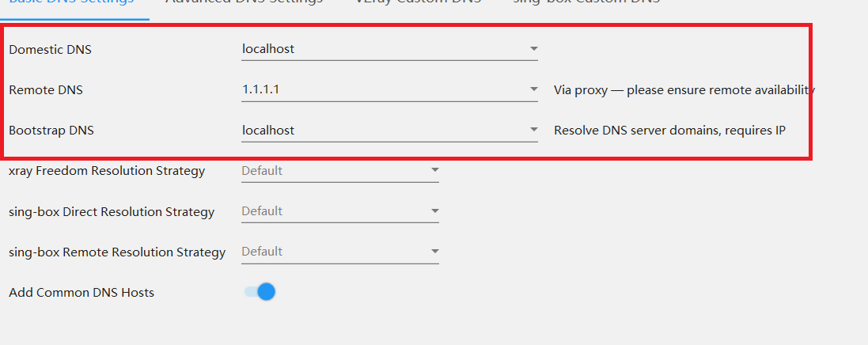This screenshot has width=868, height=345.
Task: Click the Domestic DNS localhost text field
Action: 380,49
